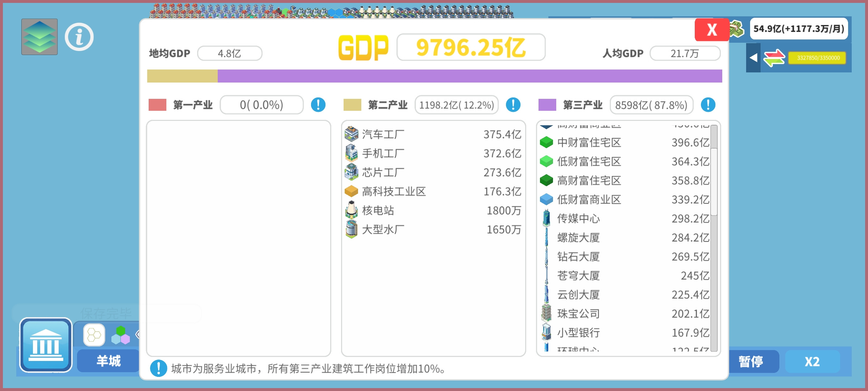Select the 珠宝公司 building icon
The width and height of the screenshot is (868, 391).
pyautogui.click(x=546, y=313)
